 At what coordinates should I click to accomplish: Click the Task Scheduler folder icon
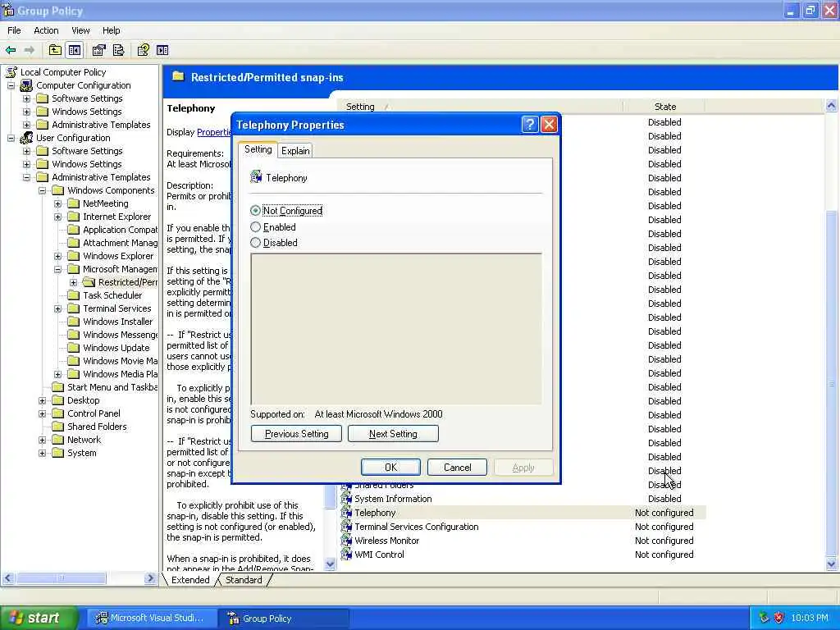point(73,295)
